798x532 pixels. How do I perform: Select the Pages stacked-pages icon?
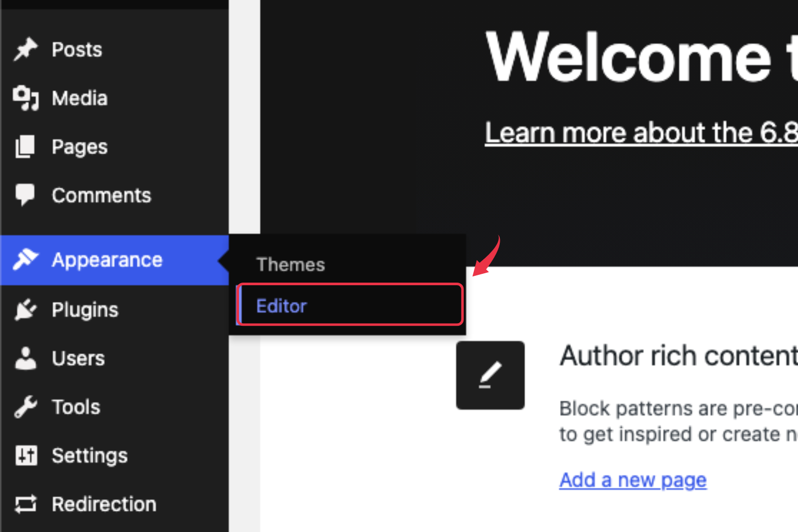(x=24, y=146)
